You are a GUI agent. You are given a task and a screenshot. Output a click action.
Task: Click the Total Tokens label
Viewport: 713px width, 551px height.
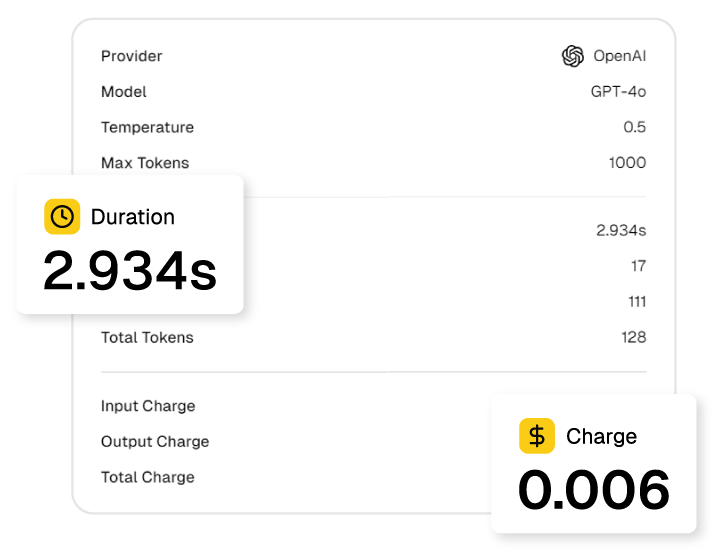pos(147,338)
